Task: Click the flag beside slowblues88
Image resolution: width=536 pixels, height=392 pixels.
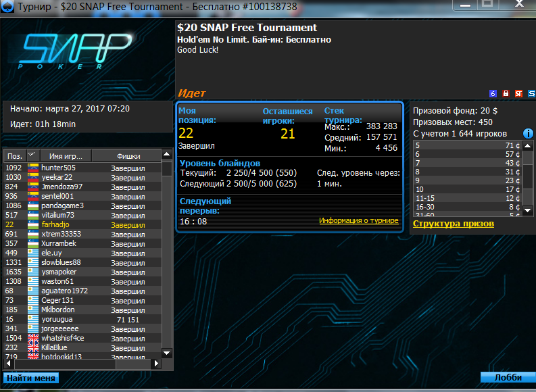Action: (33, 262)
